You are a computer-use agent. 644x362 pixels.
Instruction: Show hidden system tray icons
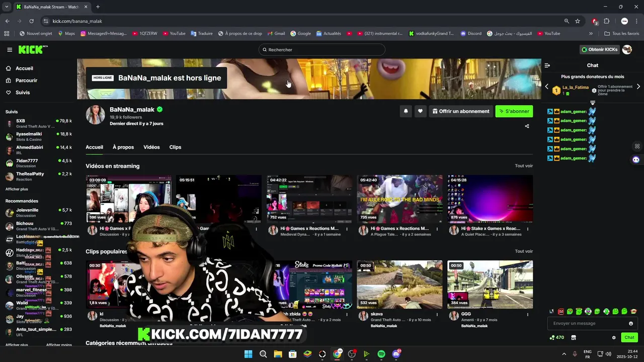564,354
